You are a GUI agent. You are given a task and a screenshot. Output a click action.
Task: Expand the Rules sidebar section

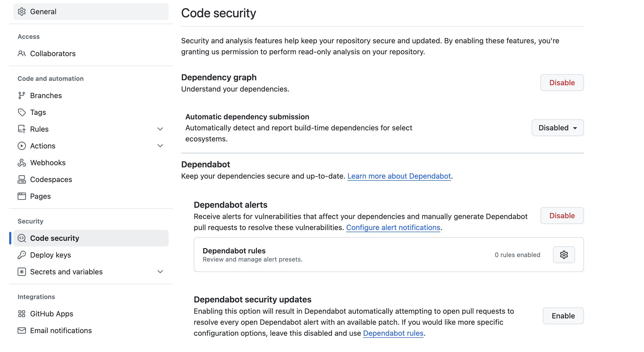pos(160,129)
